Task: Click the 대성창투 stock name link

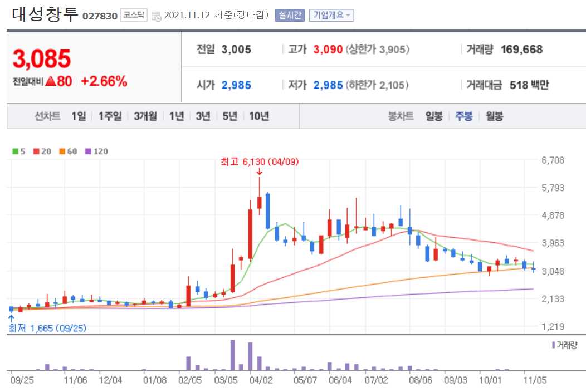Action: point(45,13)
